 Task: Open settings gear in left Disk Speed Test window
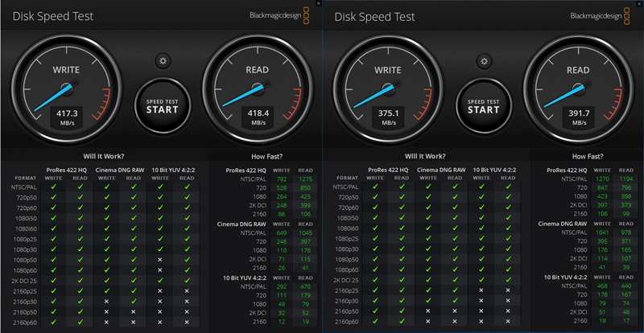pyautogui.click(x=163, y=61)
